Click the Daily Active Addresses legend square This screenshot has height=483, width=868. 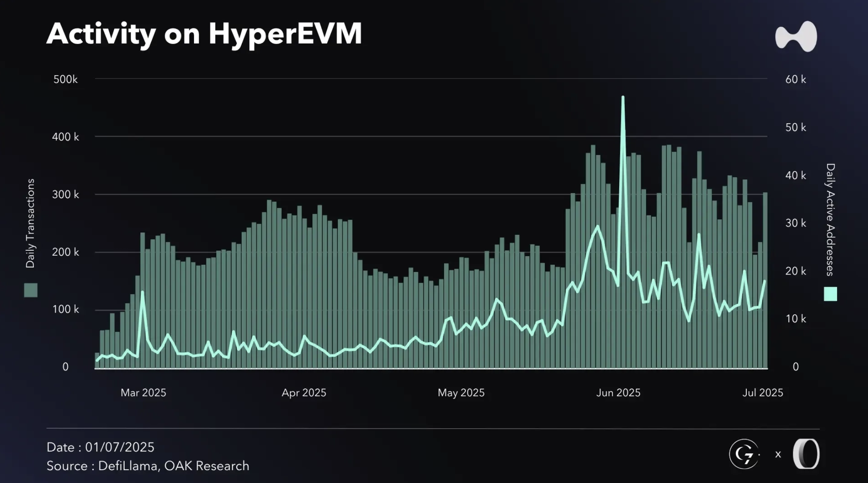coord(830,294)
